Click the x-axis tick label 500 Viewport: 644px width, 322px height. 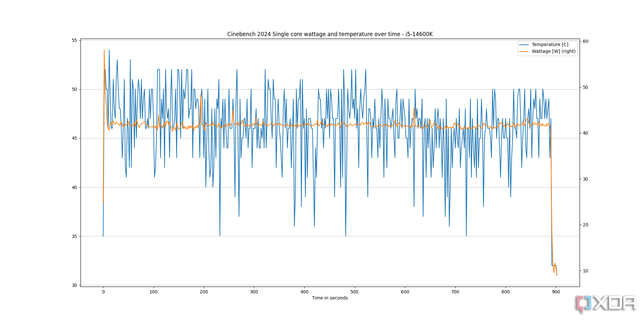point(355,292)
